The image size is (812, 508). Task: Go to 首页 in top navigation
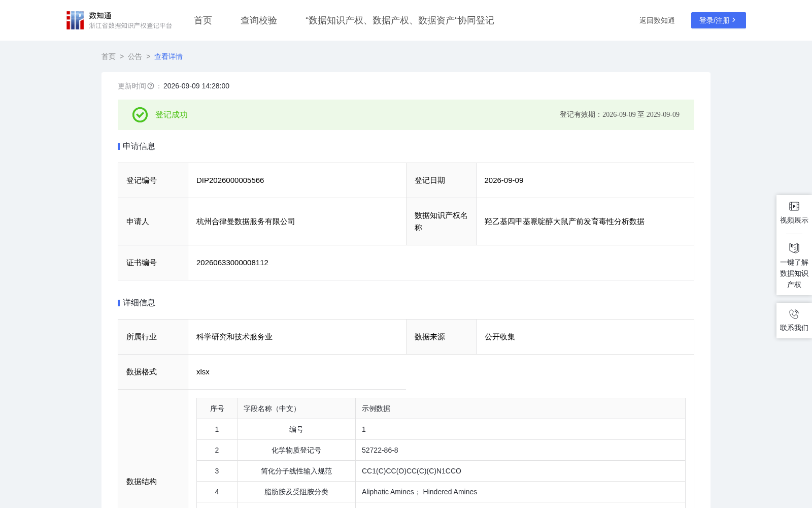(203, 20)
